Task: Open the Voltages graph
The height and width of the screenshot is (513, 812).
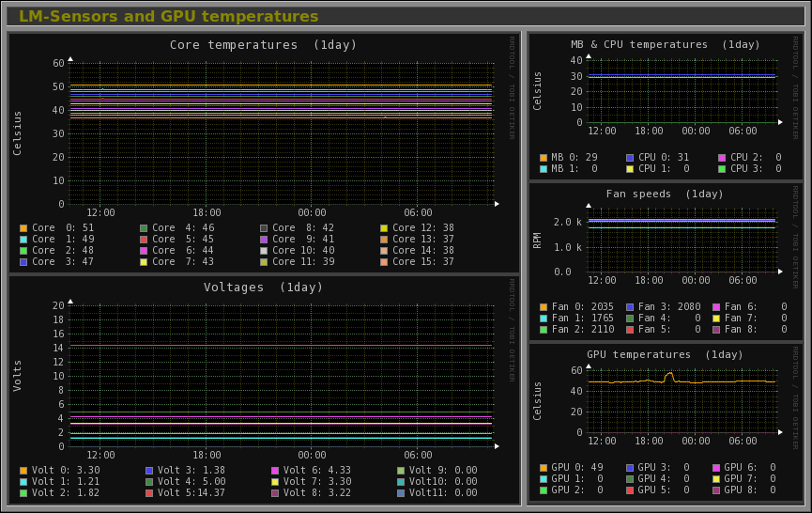Action: point(264,390)
